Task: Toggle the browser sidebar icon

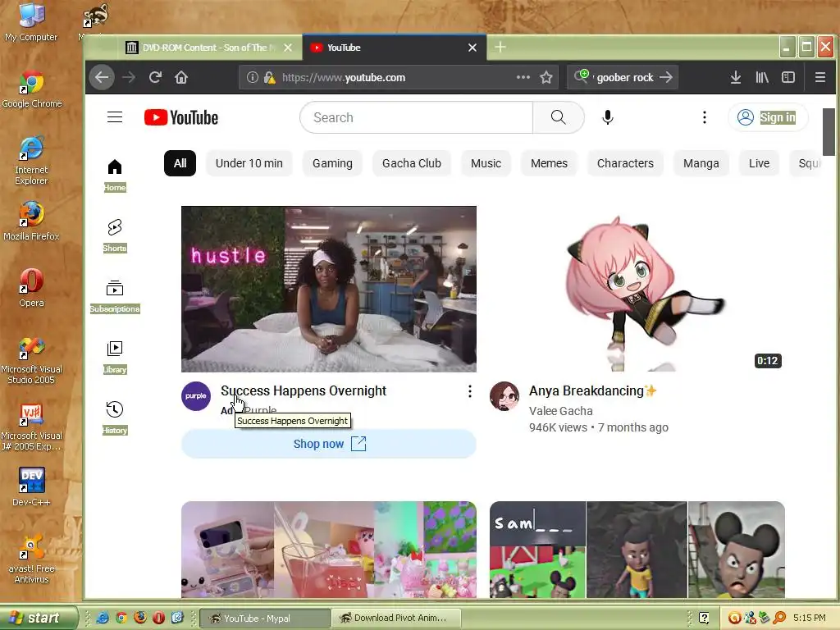Action: point(788,78)
